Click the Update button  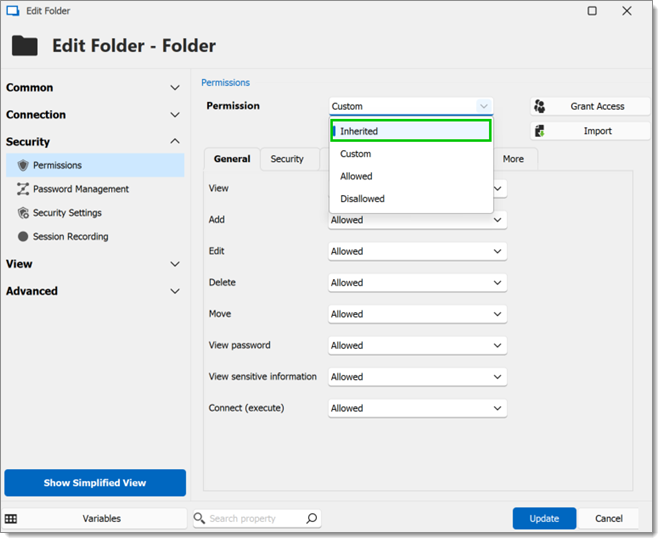tap(544, 519)
